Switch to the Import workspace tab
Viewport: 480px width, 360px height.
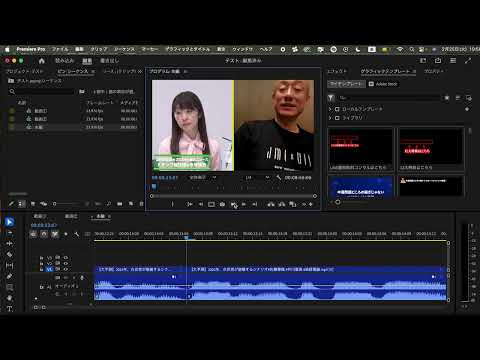click(x=64, y=61)
